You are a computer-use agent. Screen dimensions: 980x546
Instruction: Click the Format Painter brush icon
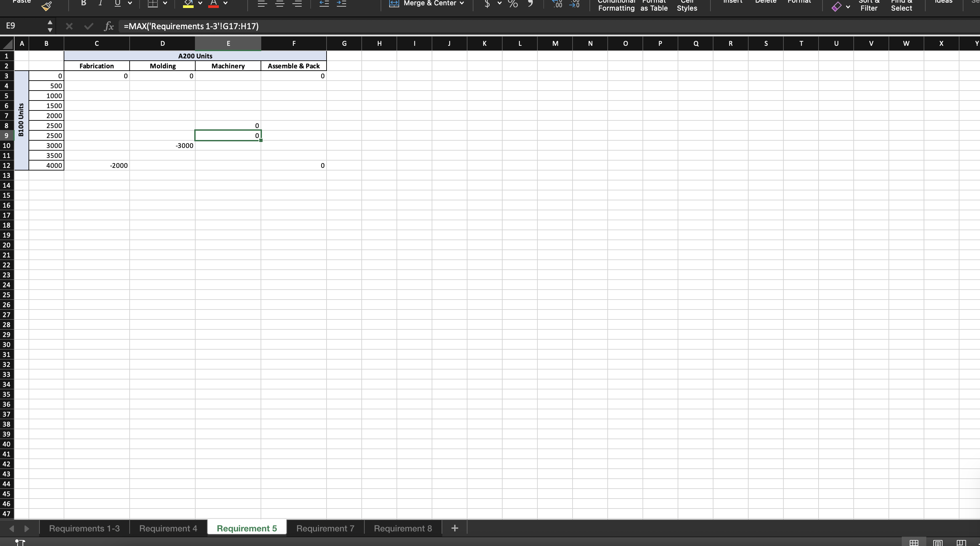coord(46,6)
